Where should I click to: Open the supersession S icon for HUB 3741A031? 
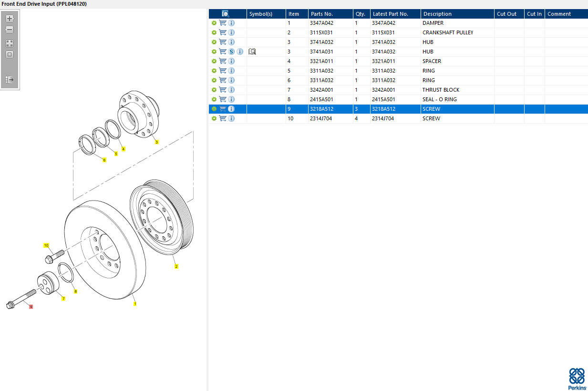[231, 52]
